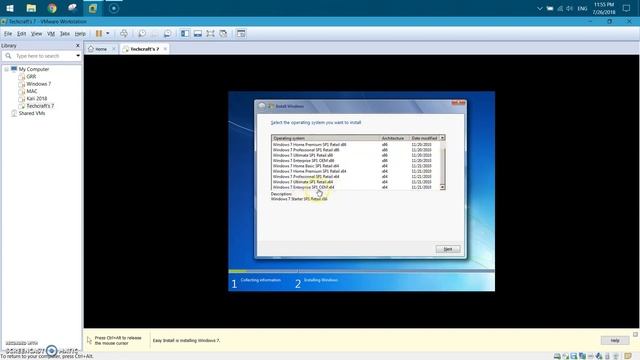
Task: Click the Unity mode toolbar icon
Action: pos(223,33)
